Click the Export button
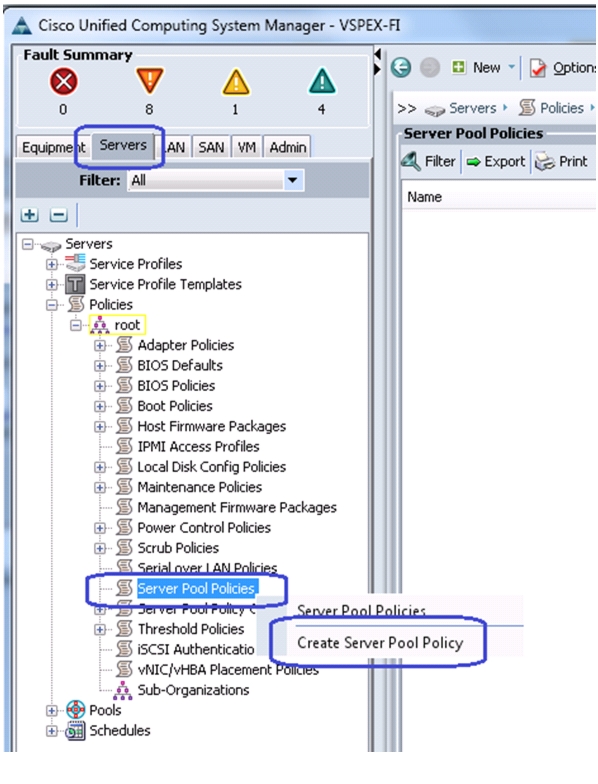Screen dimensions: 598x784 [x=495, y=162]
